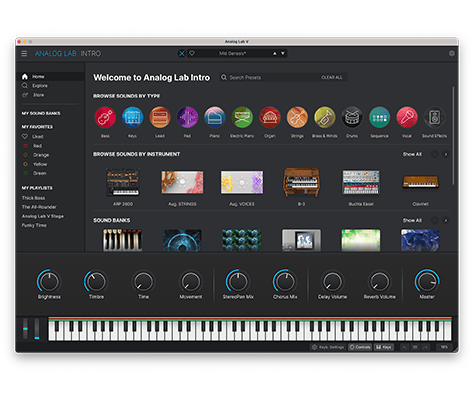This screenshot has width=473, height=400.
Task: Go to the previous preset using up arrow
Action: click(x=275, y=53)
